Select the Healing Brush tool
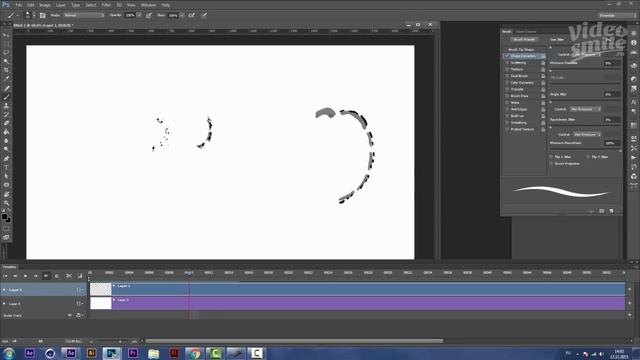 (x=6, y=88)
